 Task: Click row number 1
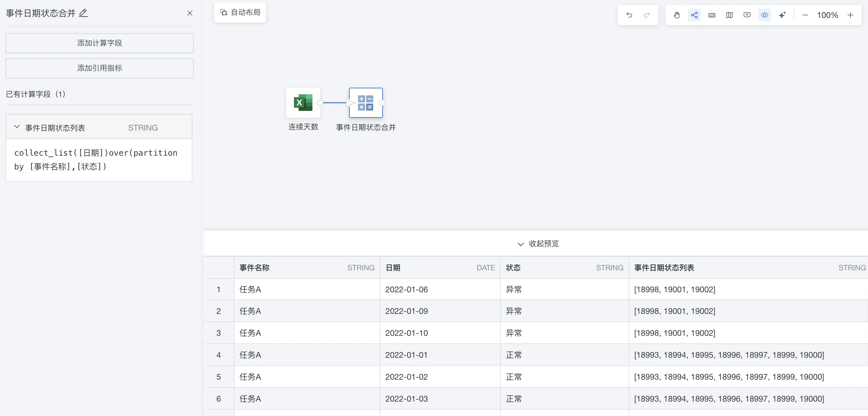tap(218, 289)
